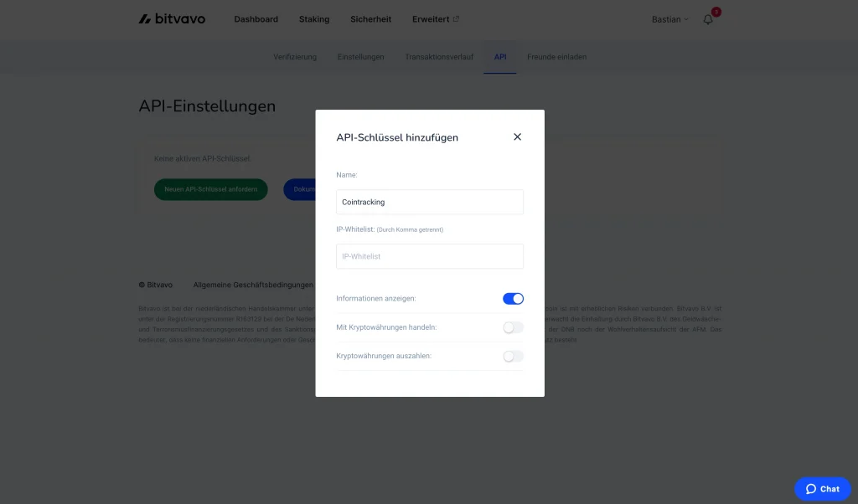Open the Sicherheit menu item
The image size is (858, 504).
[370, 19]
